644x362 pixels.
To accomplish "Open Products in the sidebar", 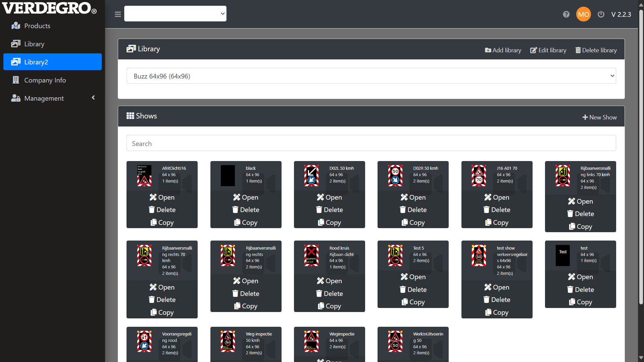I will (x=52, y=26).
